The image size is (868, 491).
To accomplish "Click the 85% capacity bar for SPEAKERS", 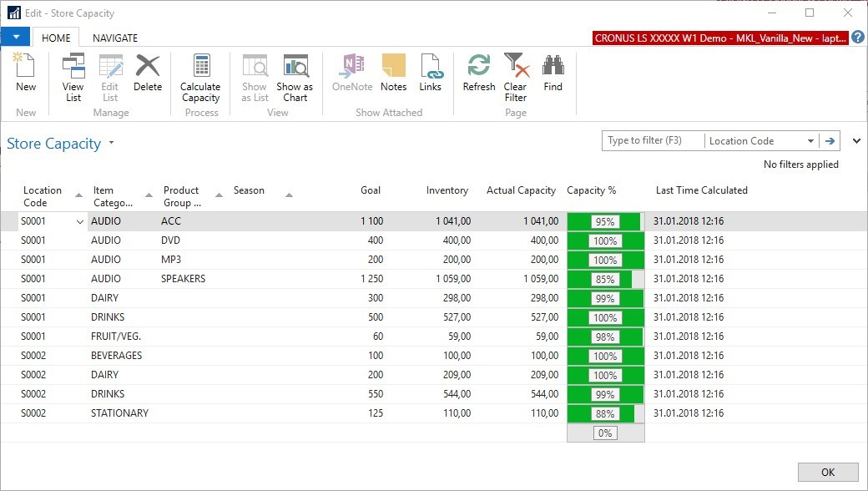I will 605,279.
